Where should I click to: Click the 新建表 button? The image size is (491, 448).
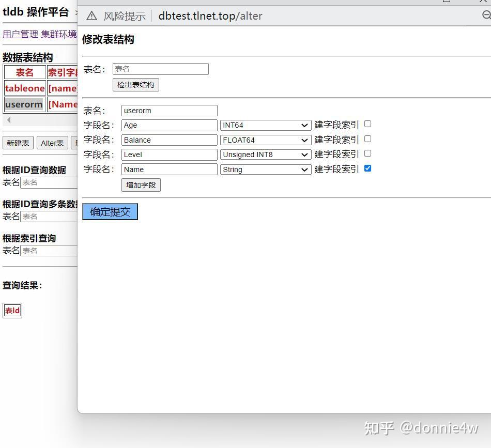[x=18, y=143]
